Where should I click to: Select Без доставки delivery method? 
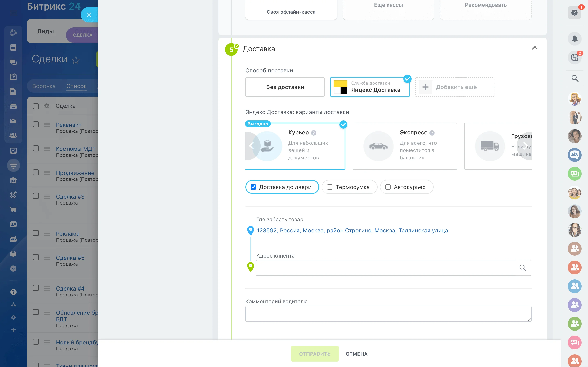(x=285, y=87)
